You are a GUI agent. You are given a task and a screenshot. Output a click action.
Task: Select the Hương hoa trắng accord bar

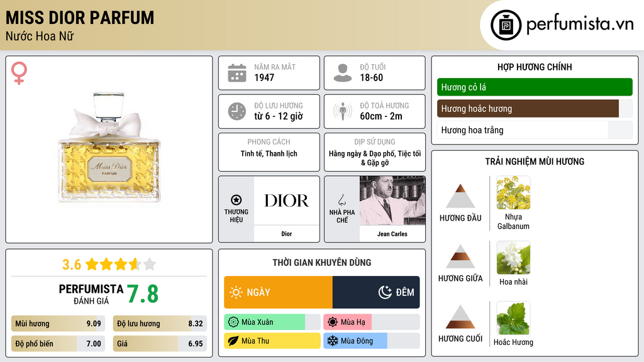click(535, 130)
